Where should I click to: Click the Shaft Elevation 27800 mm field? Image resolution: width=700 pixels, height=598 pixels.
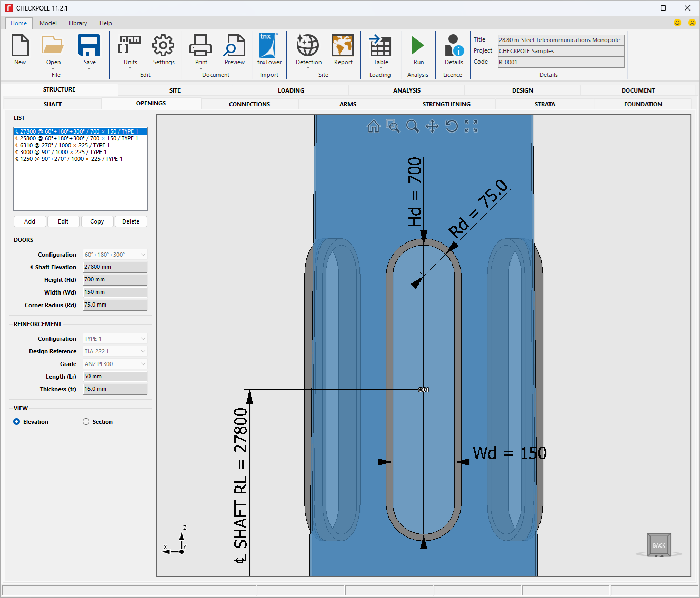(x=115, y=267)
